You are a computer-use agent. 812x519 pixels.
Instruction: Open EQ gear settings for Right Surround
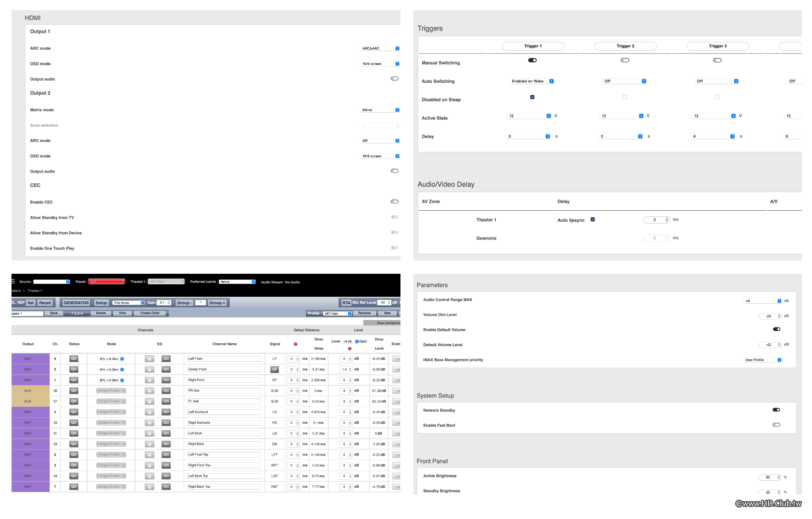pos(149,423)
